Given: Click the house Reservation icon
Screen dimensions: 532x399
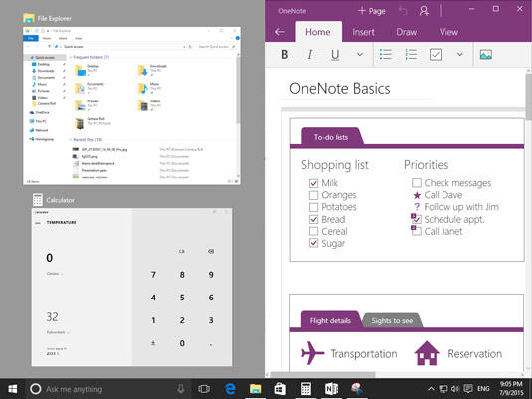Looking at the screenshot, I should point(427,353).
